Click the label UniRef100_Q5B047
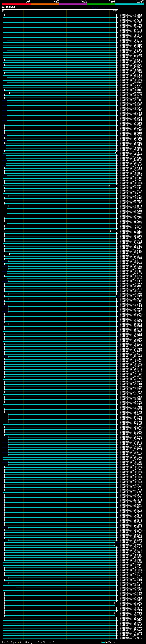146x644 pixels. coord(131,208)
